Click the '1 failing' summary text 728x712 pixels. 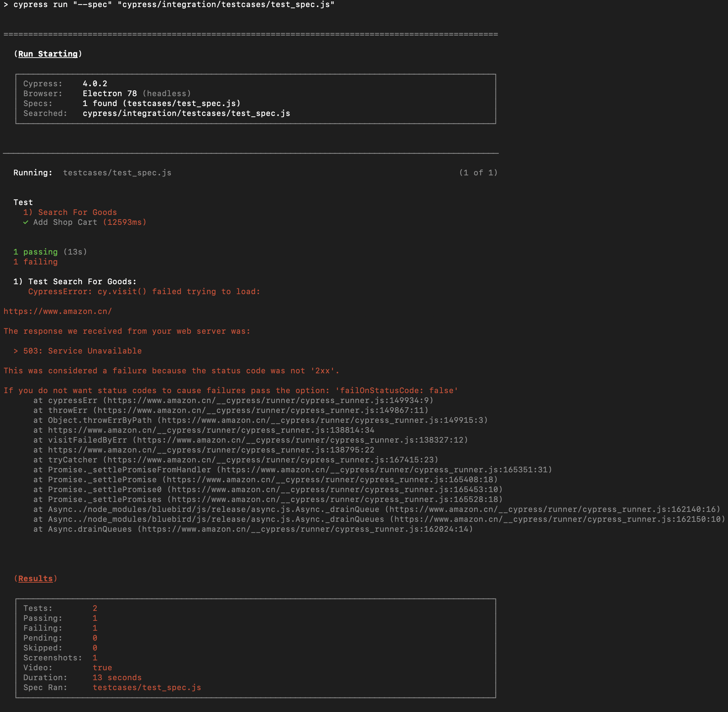[x=36, y=262]
